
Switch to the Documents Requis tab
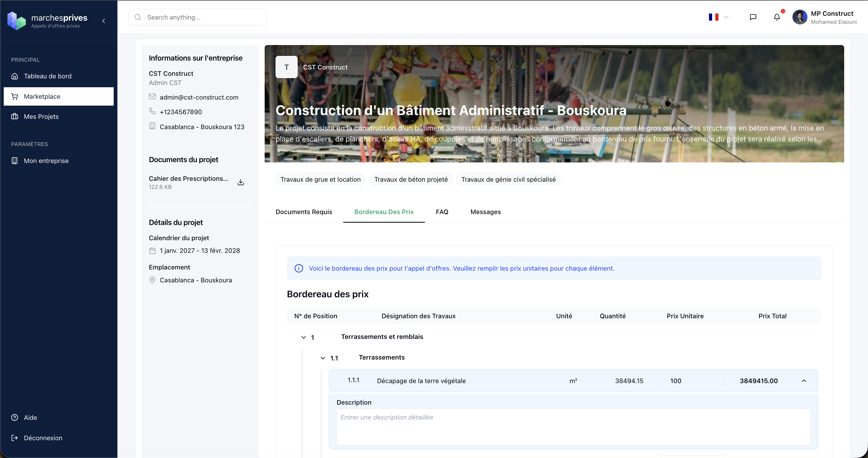304,212
